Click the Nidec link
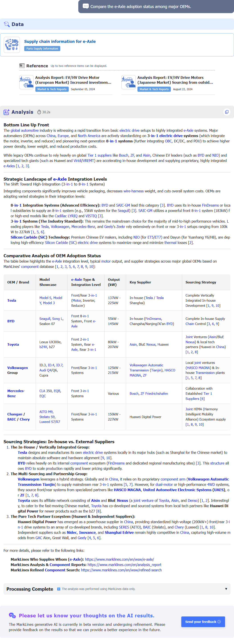Viewport: 234px width, 644px height. click(x=72, y=532)
